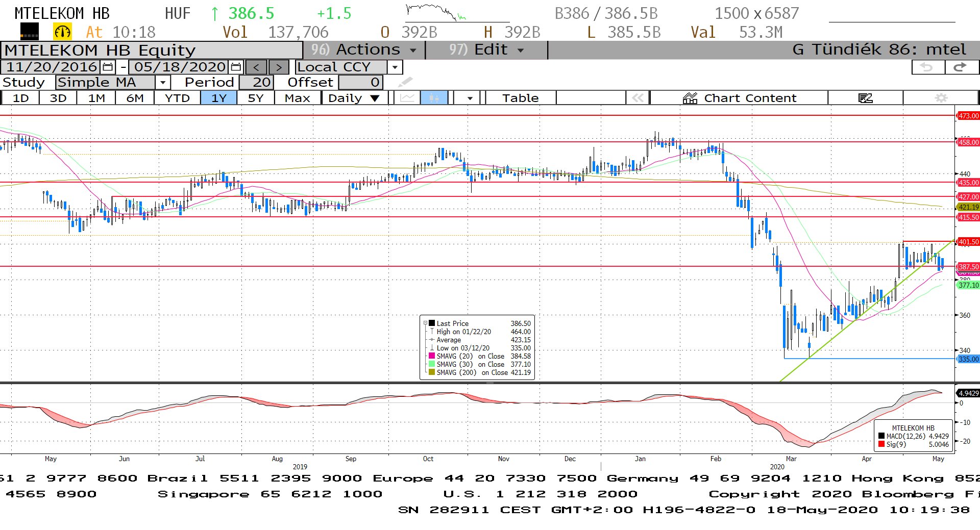Click the 401.50 red price label
The height and width of the screenshot is (530, 980).
968,242
